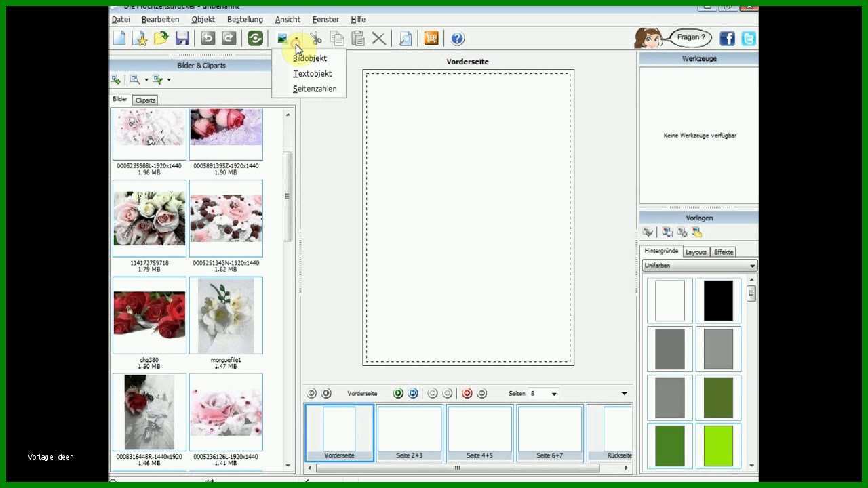Select the Seite 4+5 page thumbnail
This screenshot has height=488, width=868.
(x=479, y=432)
